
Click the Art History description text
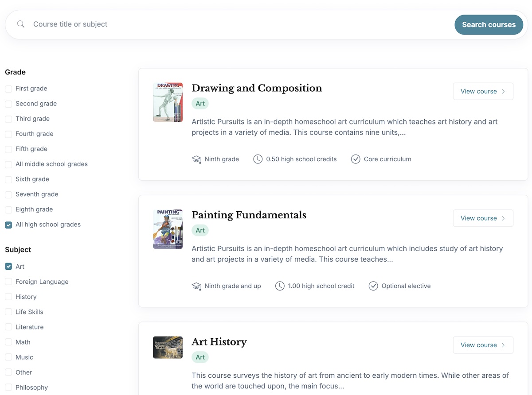[350, 381]
